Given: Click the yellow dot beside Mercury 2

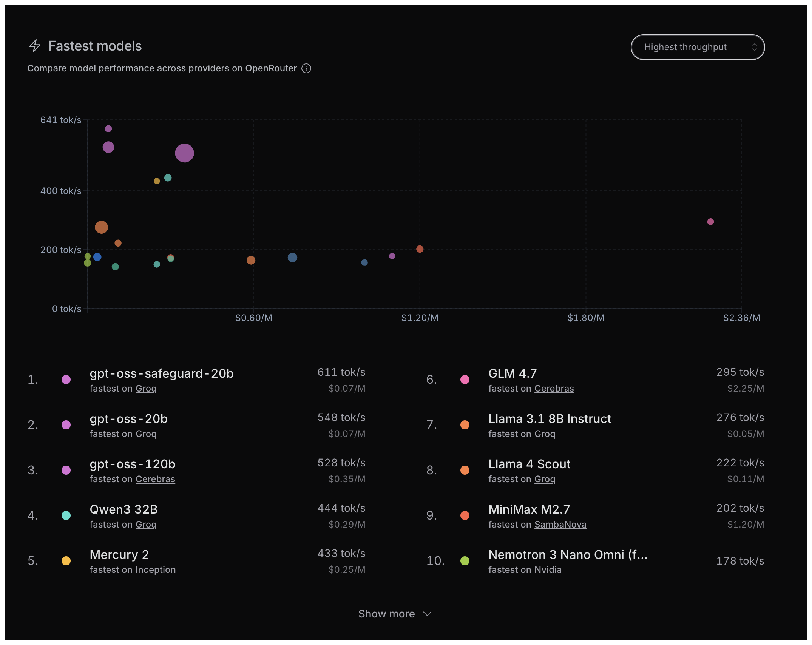Looking at the screenshot, I should tap(66, 561).
